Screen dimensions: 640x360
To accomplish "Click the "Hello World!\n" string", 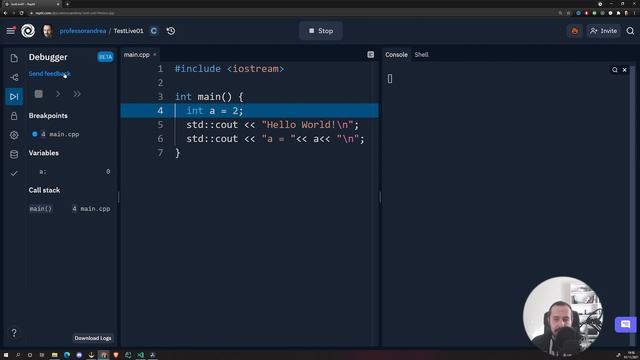I will coord(307,125).
